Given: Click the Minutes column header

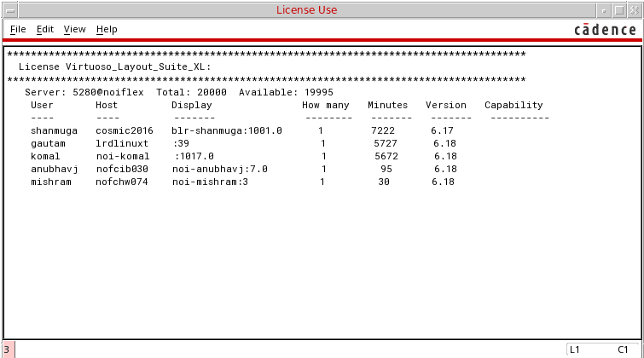Looking at the screenshot, I should pyautogui.click(x=388, y=105).
